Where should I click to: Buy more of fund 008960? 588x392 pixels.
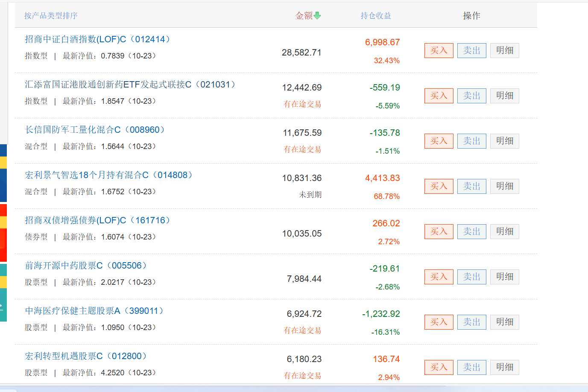[x=439, y=141]
